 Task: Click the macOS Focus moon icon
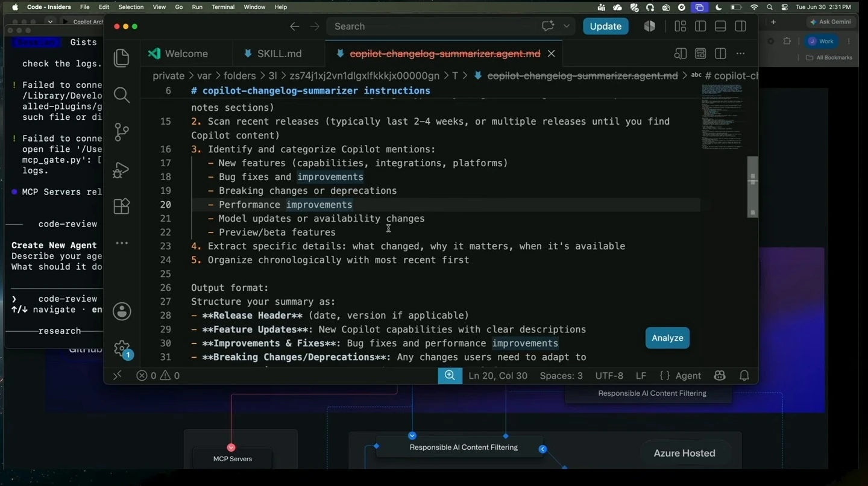click(719, 7)
